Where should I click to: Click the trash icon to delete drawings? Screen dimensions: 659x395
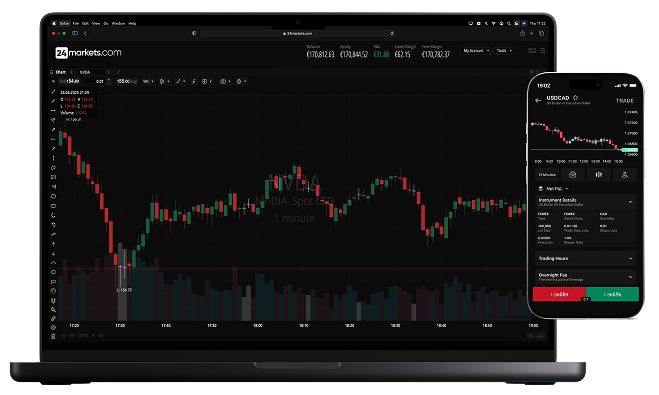tap(53, 336)
